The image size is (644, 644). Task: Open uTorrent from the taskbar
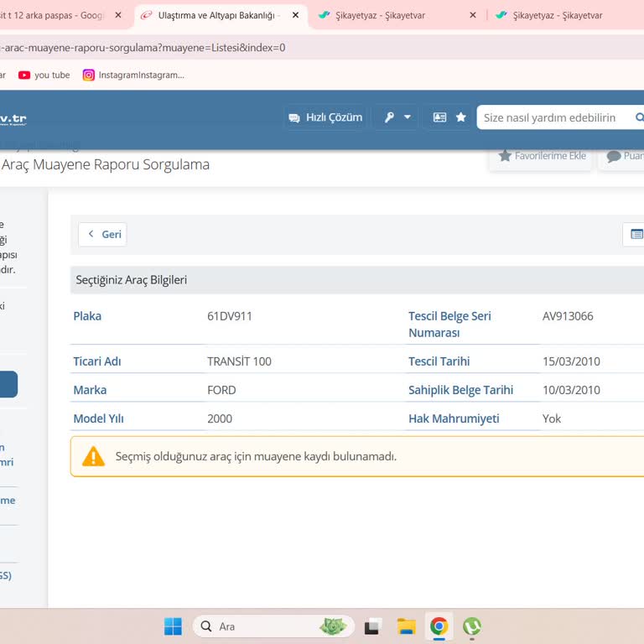tap(472, 626)
